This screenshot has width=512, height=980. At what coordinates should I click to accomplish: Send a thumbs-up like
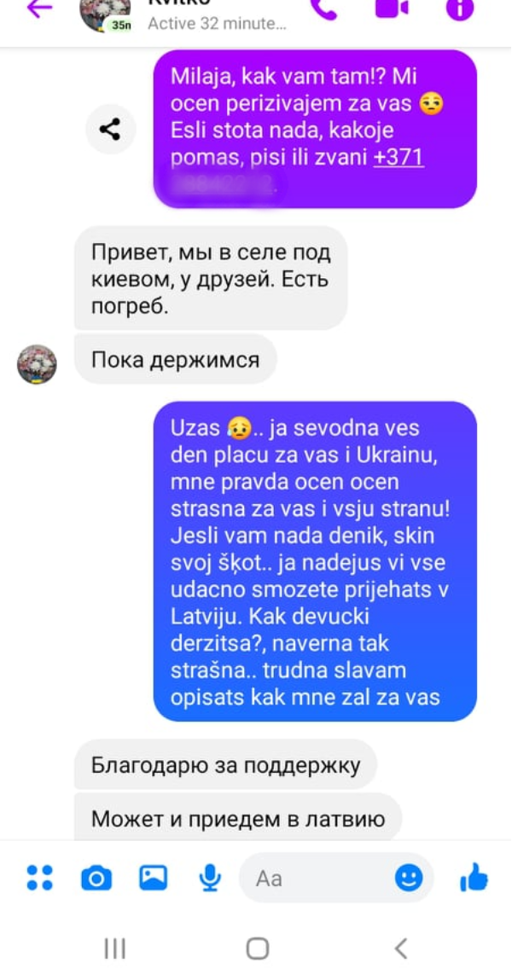tap(474, 877)
